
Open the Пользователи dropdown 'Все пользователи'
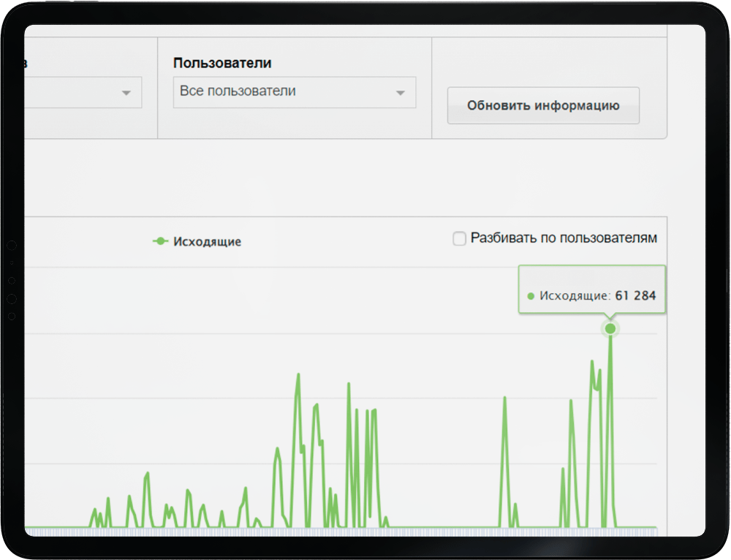click(x=294, y=92)
